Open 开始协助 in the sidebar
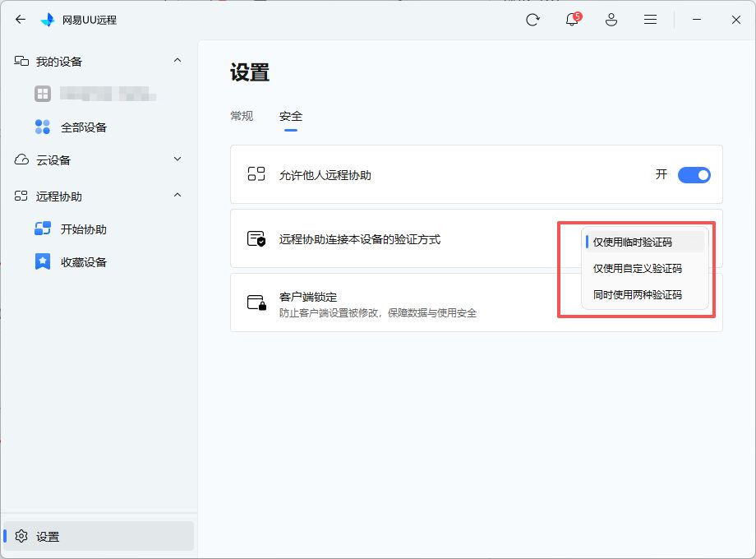 pyautogui.click(x=84, y=229)
